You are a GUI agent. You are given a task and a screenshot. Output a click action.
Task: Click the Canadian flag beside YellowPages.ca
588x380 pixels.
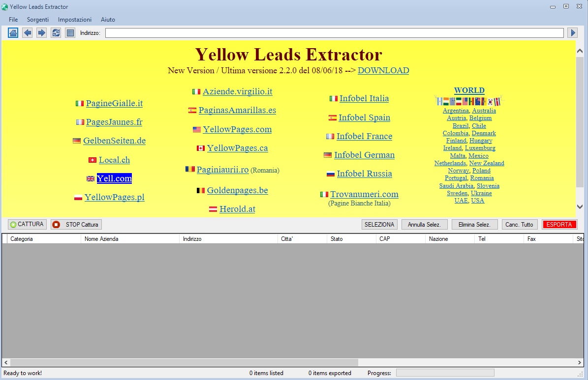(x=201, y=148)
